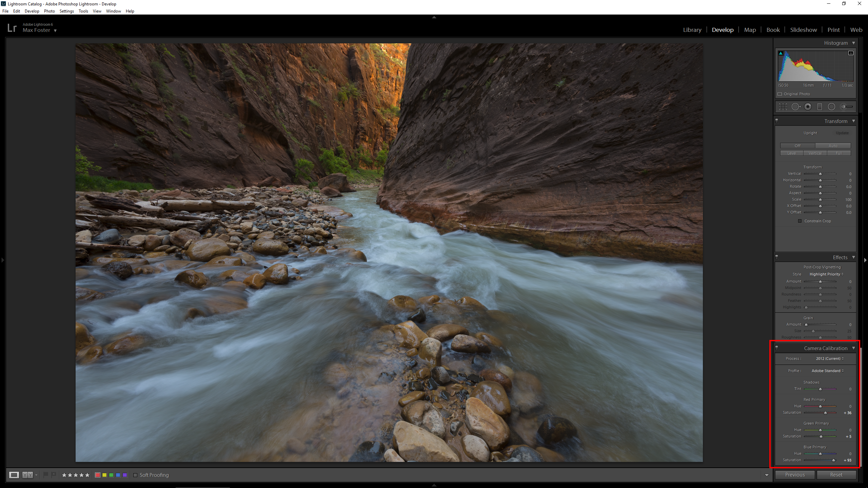Toggle the Transform panel on/off switch
This screenshot has height=488, width=868.
tap(777, 121)
